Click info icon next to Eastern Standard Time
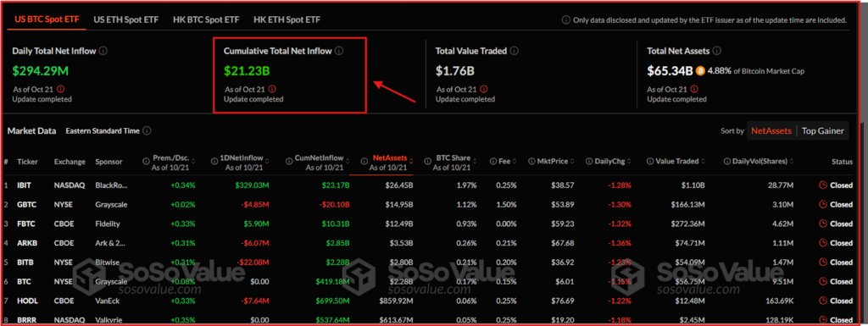Screen dimensions: 868x326 coord(147,131)
